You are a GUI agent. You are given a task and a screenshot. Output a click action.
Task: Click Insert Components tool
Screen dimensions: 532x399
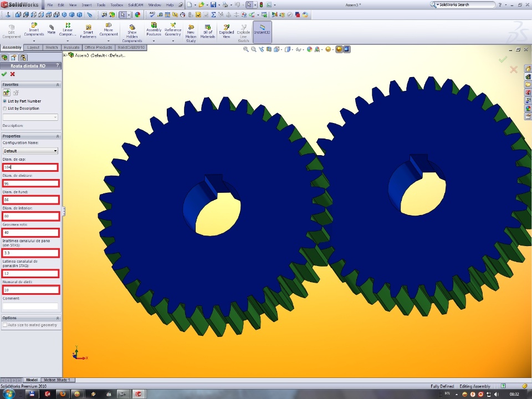pyautogui.click(x=34, y=29)
